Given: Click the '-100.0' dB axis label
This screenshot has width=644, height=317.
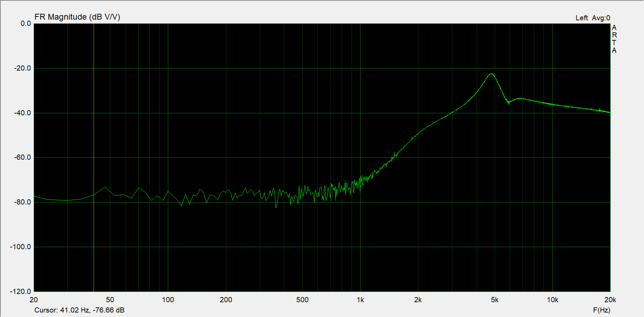Looking at the screenshot, I should (x=21, y=247).
